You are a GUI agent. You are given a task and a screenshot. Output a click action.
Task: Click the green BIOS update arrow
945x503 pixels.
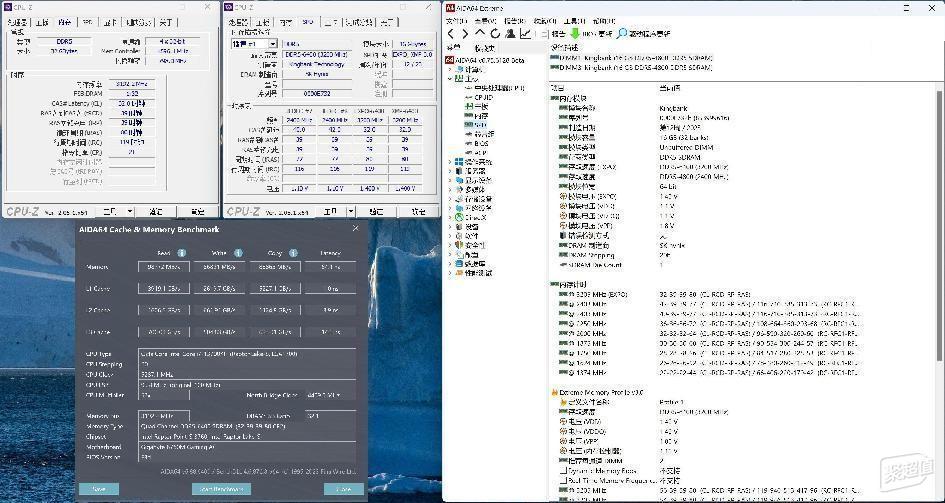pos(574,34)
